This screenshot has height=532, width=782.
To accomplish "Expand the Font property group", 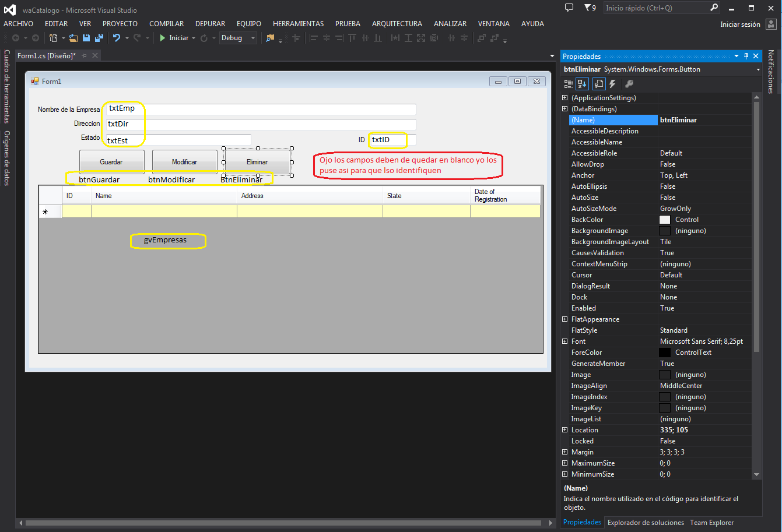I will 564,341.
